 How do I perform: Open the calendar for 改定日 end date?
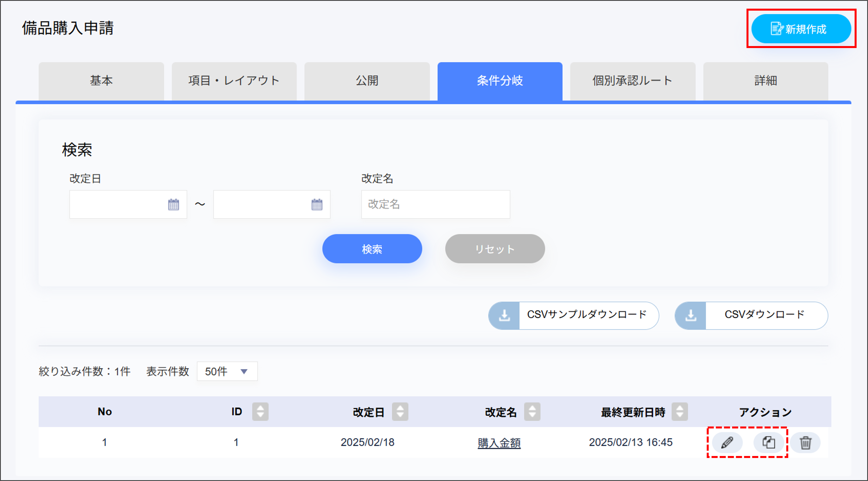[x=317, y=204]
